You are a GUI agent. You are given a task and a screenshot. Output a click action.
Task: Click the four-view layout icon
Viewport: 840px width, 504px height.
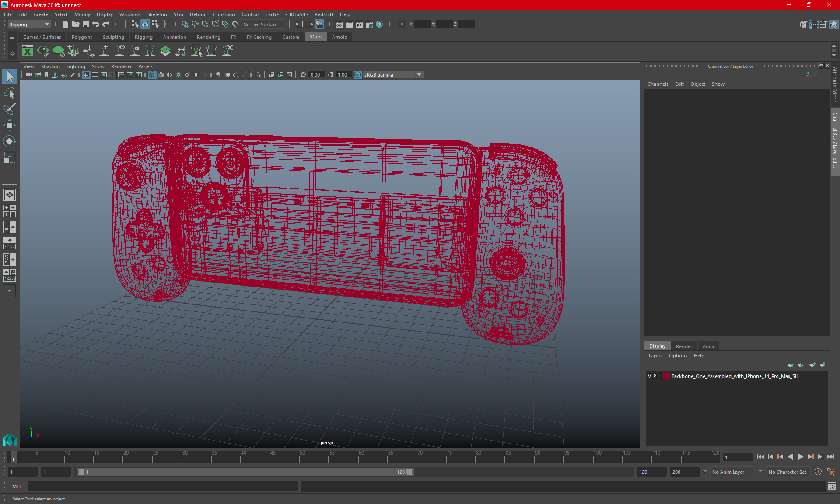(10, 211)
